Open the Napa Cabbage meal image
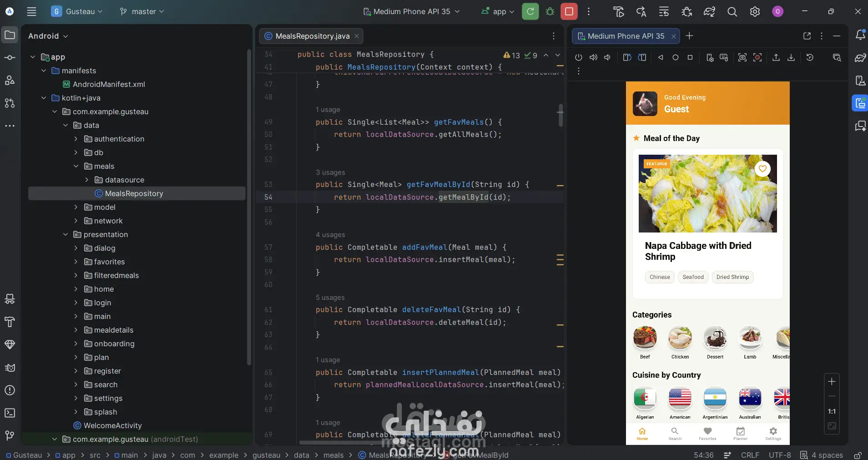The image size is (868, 460). tap(707, 193)
